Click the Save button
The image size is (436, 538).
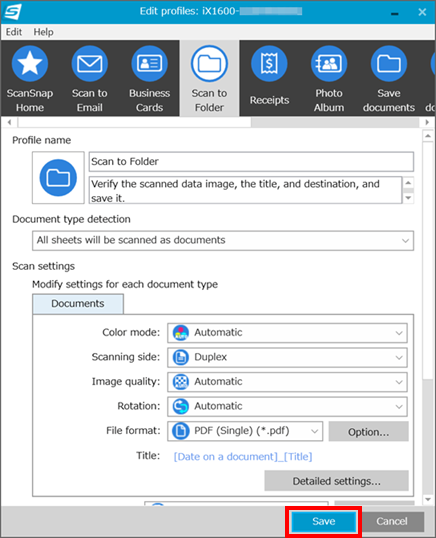click(323, 522)
